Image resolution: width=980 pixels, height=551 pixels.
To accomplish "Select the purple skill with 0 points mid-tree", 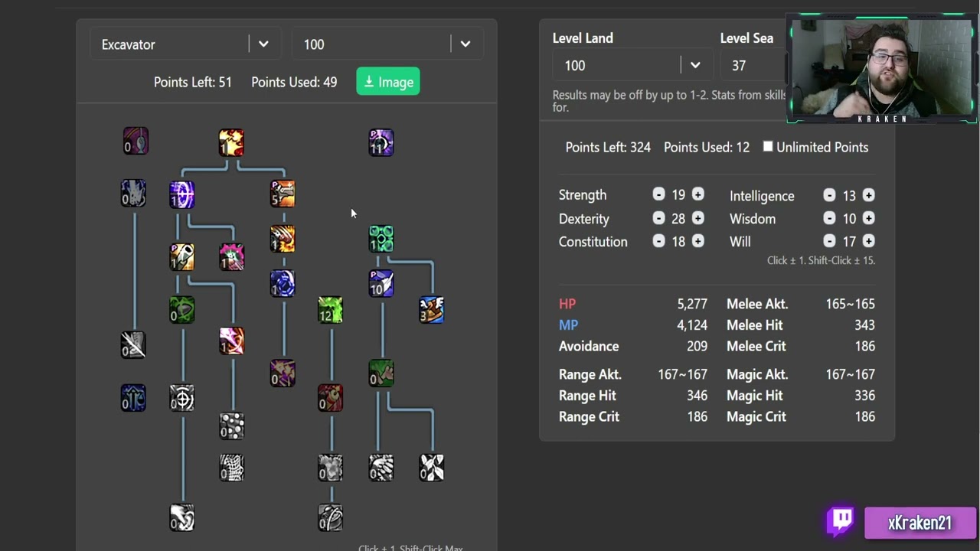I will click(x=282, y=373).
